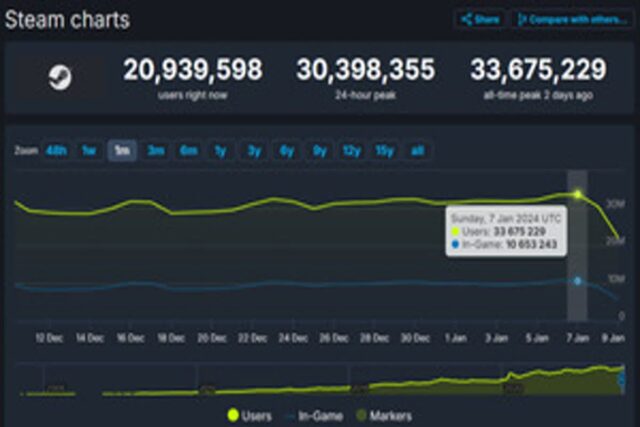Select the all zoom range

[417, 151]
